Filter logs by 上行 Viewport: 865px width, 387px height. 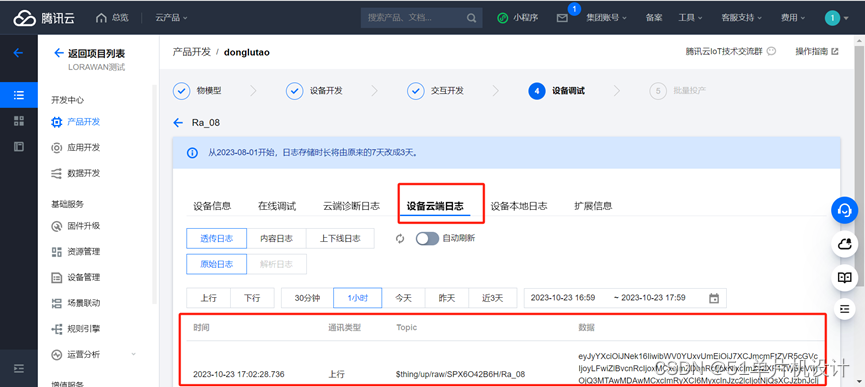pos(208,298)
